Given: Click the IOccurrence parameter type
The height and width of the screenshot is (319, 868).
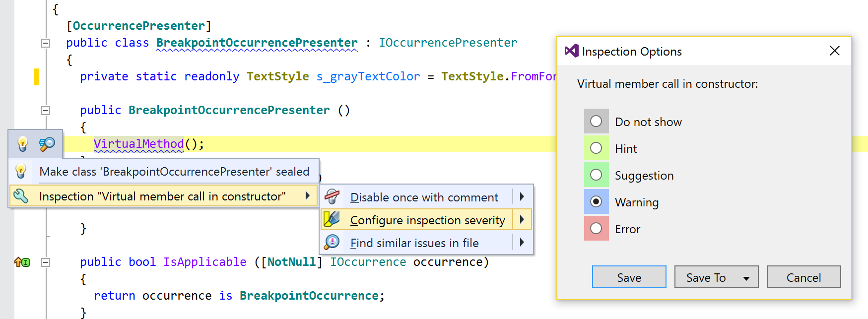Looking at the screenshot, I should coord(368,262).
